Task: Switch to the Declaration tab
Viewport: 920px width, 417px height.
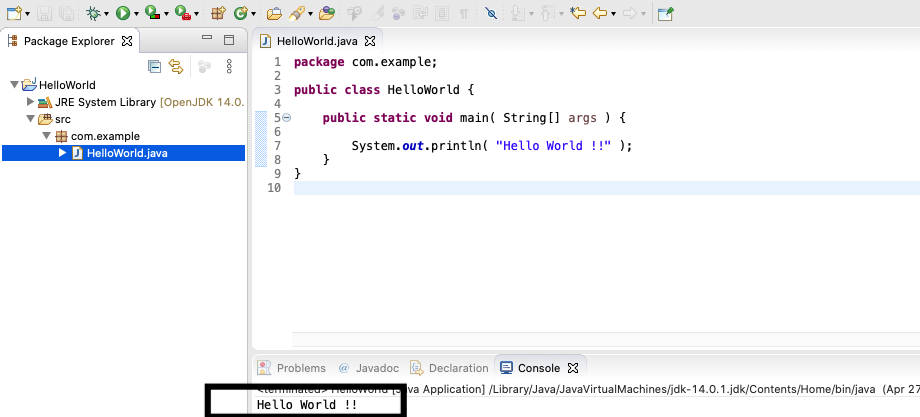Action: 449,368
